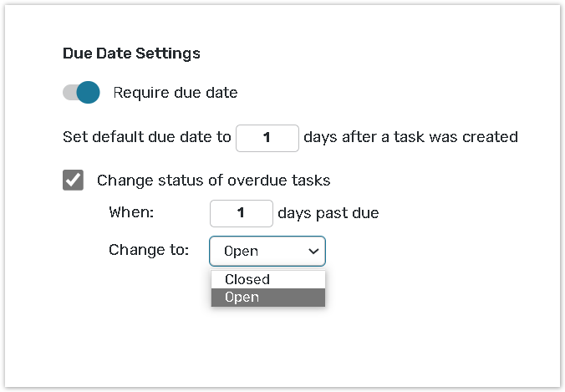Focus the days past due input field

click(241, 213)
